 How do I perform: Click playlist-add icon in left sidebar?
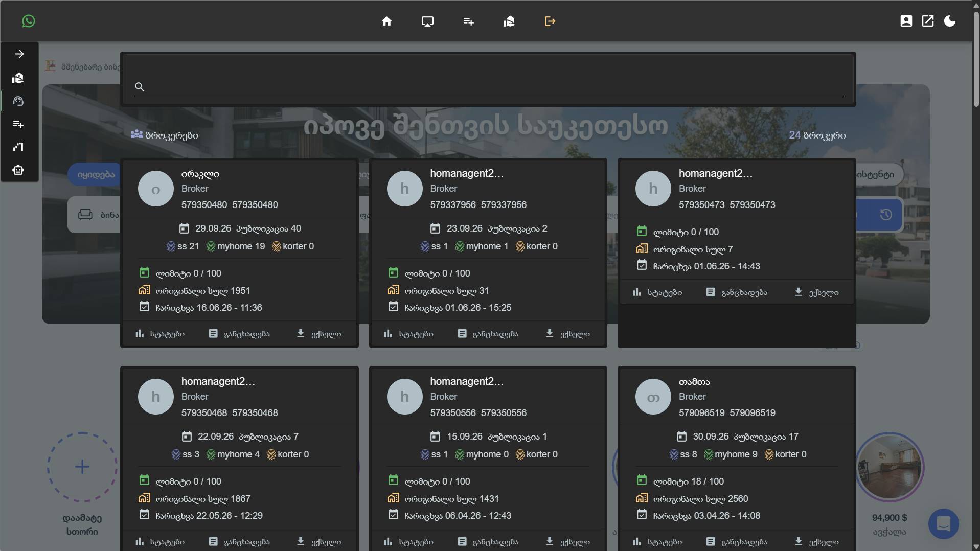[x=18, y=124]
